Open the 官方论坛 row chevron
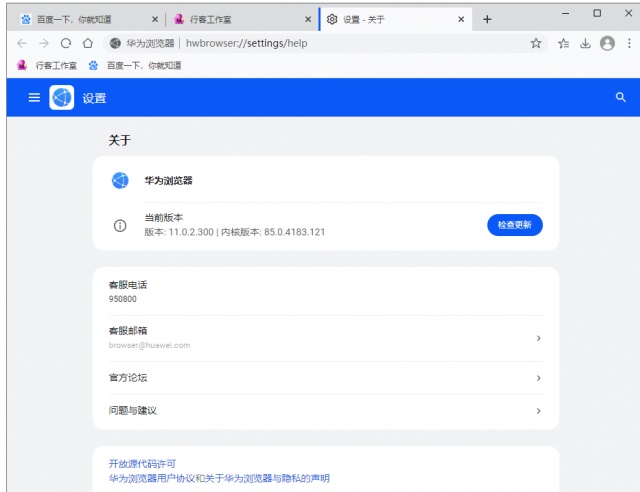Viewport: 640px width, 492px height. coord(538,378)
